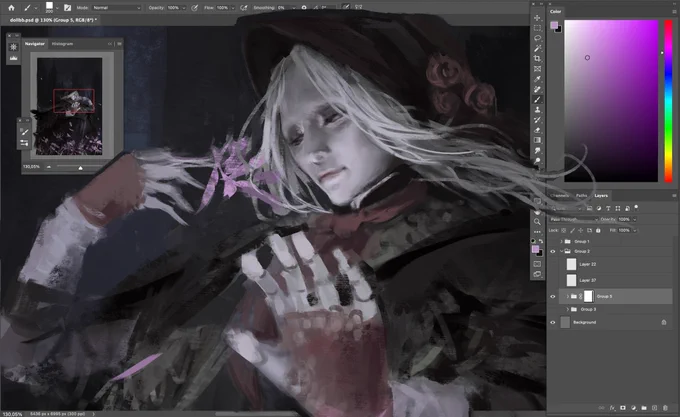The image size is (680, 417).
Task: Select the Navigator tab
Action: (x=35, y=44)
